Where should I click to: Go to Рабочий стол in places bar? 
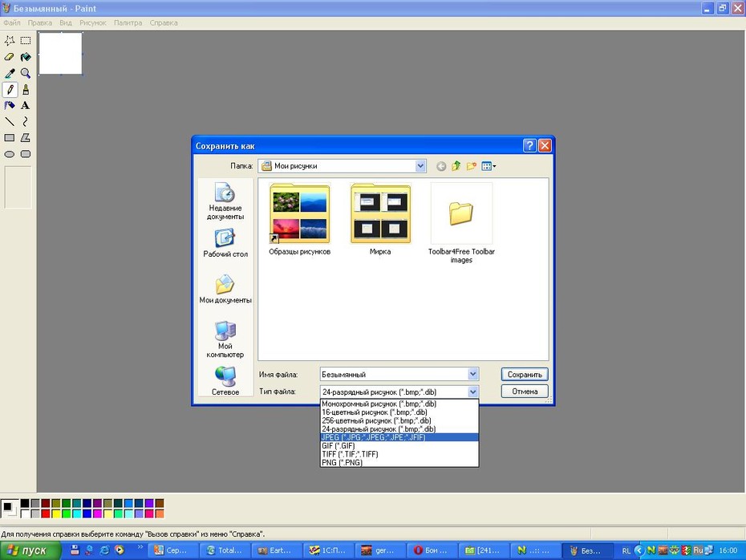[x=225, y=243]
